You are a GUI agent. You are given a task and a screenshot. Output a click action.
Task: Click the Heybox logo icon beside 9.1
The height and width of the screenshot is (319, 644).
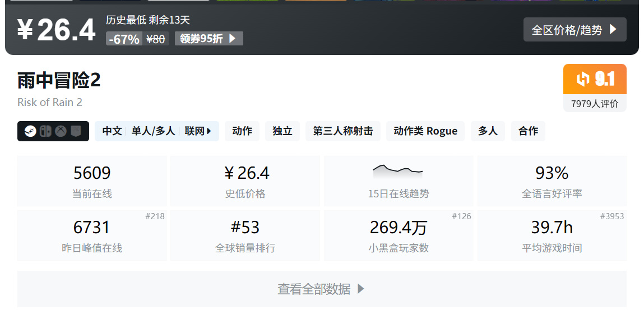(583, 79)
